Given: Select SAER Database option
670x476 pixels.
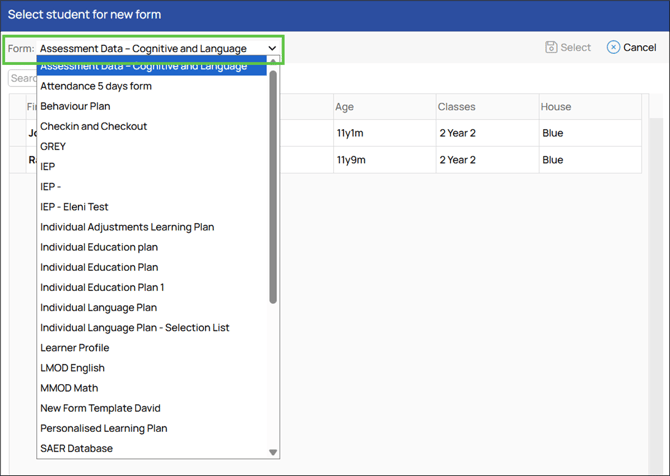Looking at the screenshot, I should 76,448.
